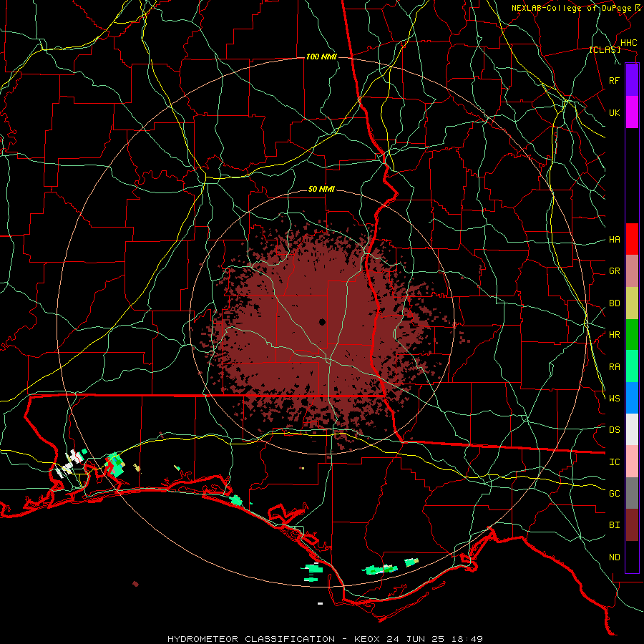
Task: Click the RA legend label
Action: (614, 367)
